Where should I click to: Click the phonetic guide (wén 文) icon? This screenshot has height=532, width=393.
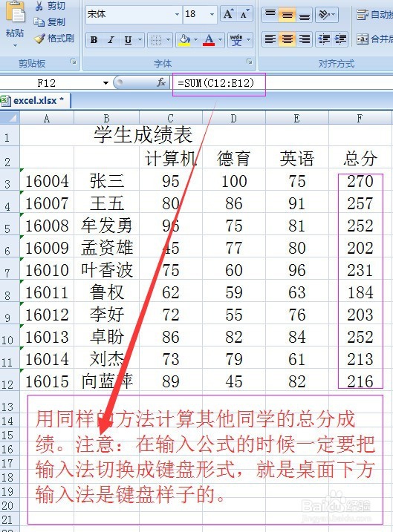236,40
